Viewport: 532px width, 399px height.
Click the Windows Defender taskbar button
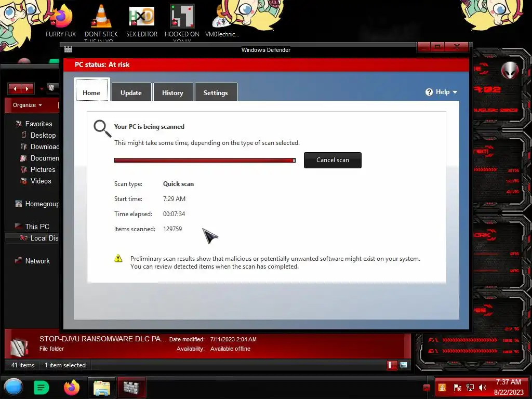pyautogui.click(x=131, y=387)
